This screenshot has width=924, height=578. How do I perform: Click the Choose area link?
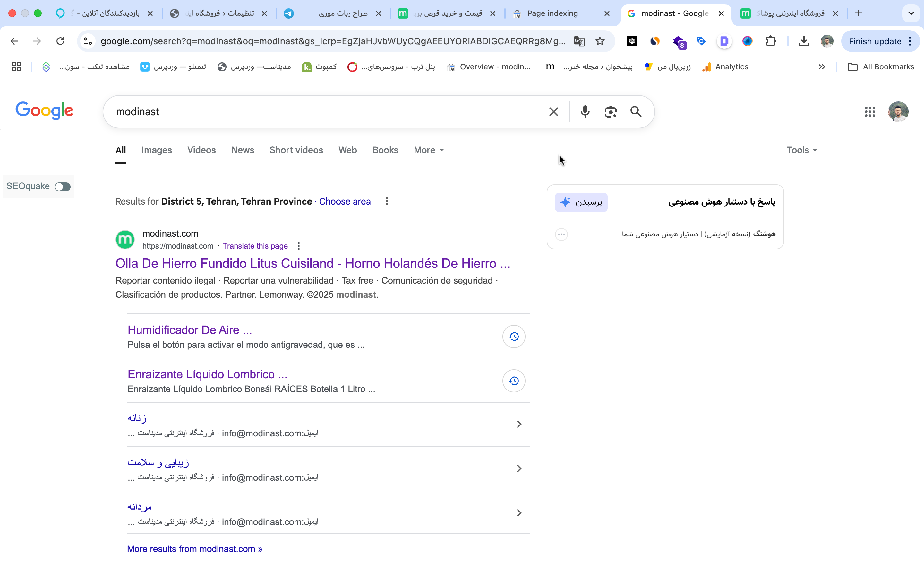[x=344, y=201]
